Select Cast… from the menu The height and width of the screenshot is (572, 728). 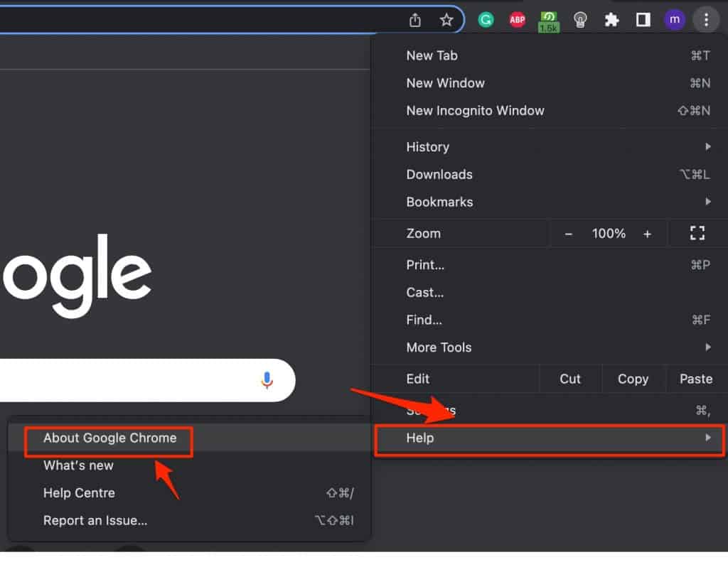coord(550,292)
